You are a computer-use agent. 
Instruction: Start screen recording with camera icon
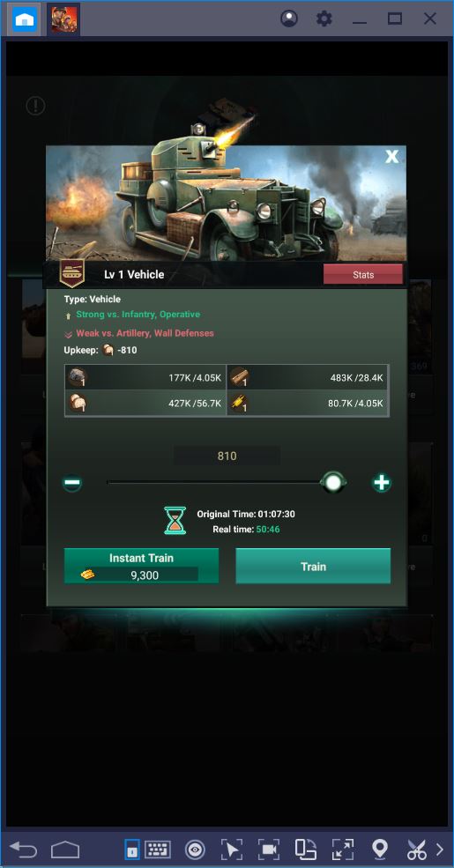click(269, 849)
